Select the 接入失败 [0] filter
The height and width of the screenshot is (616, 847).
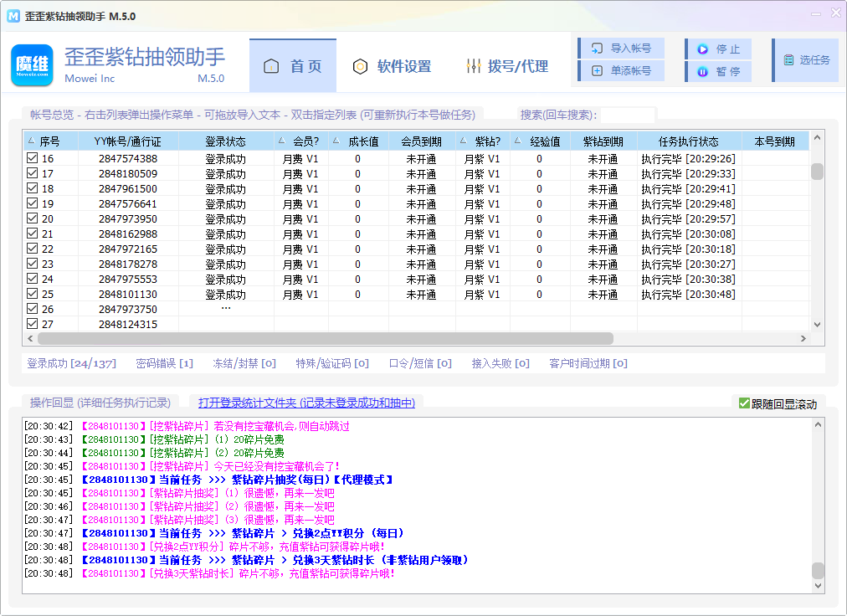(501, 363)
